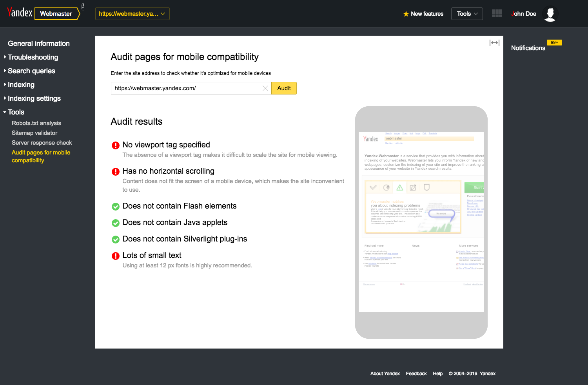Click 'No viewport tag specified' result
Screen dimensions: 588x385
coord(166,145)
